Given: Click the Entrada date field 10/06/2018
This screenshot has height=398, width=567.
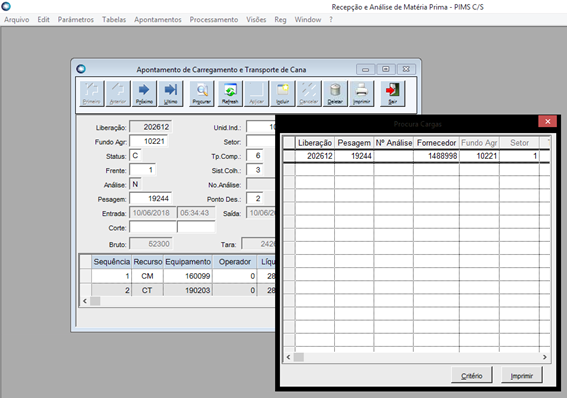Looking at the screenshot, I should click(153, 213).
